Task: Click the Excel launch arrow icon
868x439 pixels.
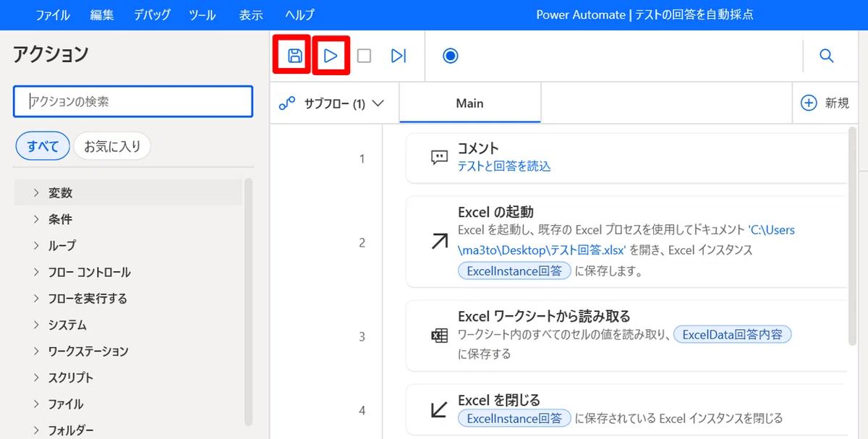Action: point(439,242)
